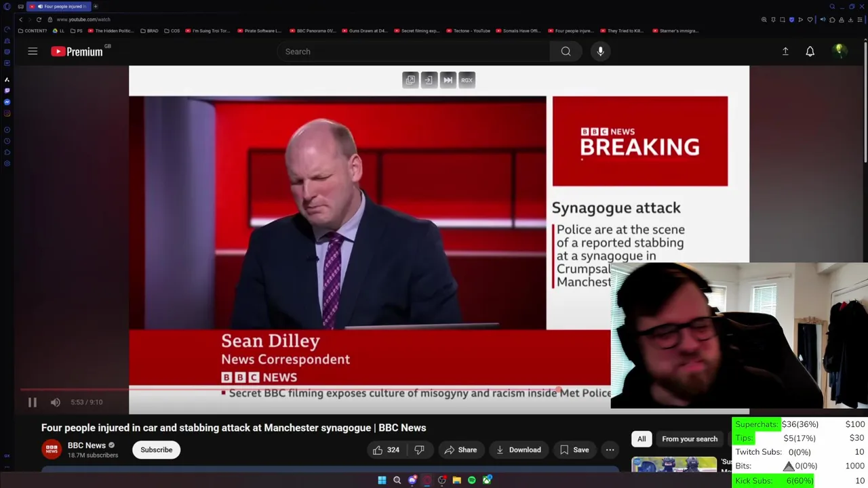Dislike this video
Viewport: 868px width, 488px height.
tap(419, 450)
